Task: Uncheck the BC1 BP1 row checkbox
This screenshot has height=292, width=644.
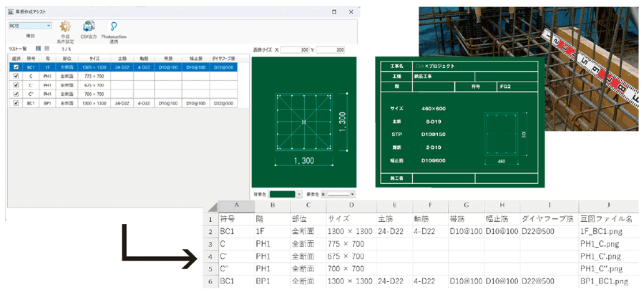Action: coord(16,104)
